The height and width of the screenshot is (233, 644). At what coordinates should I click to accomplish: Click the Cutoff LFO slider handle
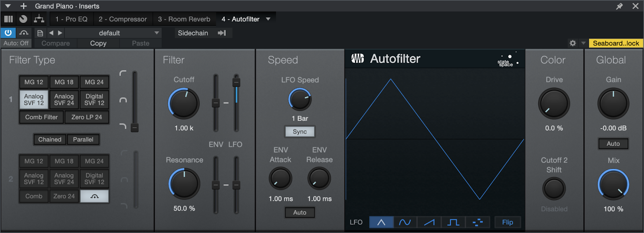[236, 82]
